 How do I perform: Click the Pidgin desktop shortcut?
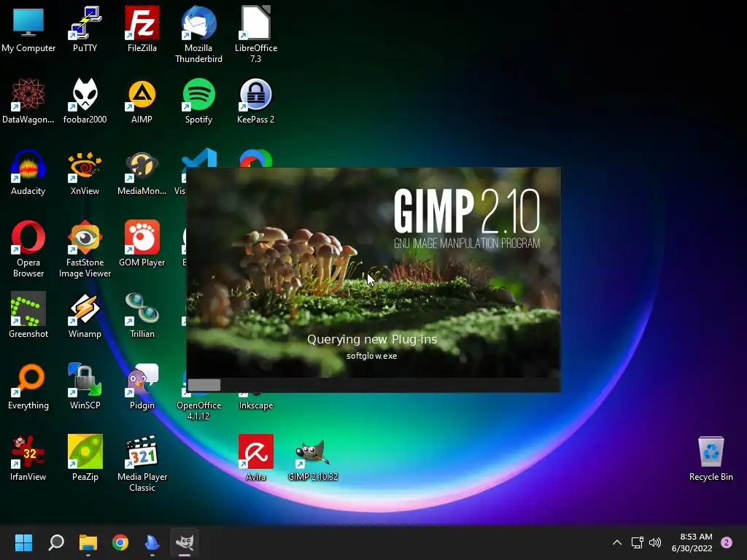coord(142,386)
